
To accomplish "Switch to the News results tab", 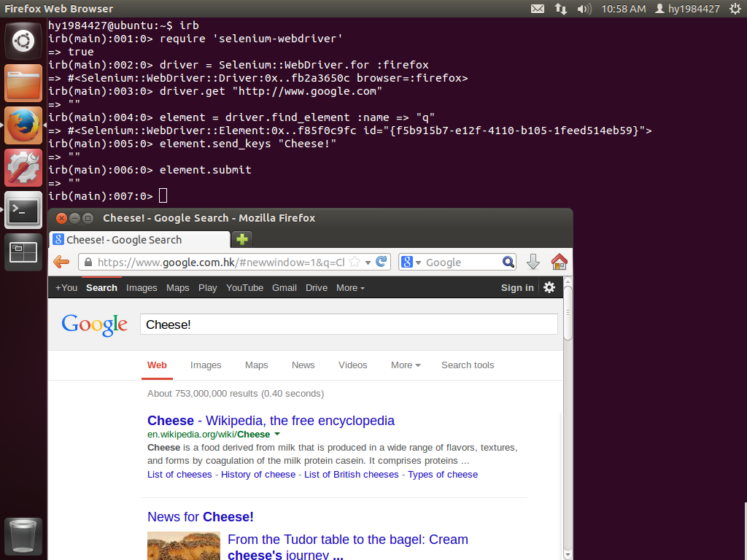I will [x=303, y=365].
